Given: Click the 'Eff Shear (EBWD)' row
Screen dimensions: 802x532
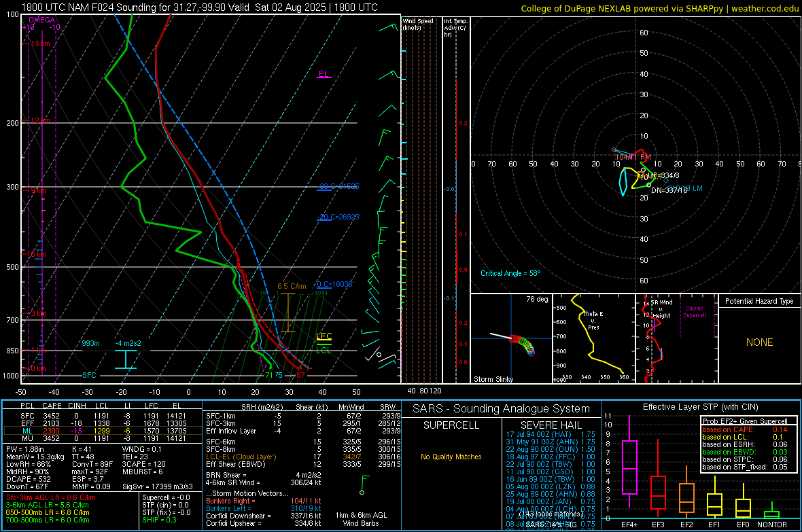Looking at the screenshot, I should tap(303, 465).
